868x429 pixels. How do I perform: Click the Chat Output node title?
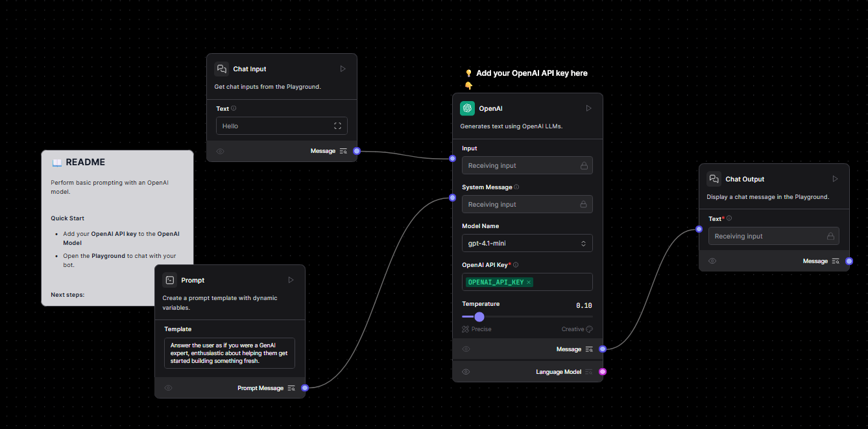(x=745, y=179)
